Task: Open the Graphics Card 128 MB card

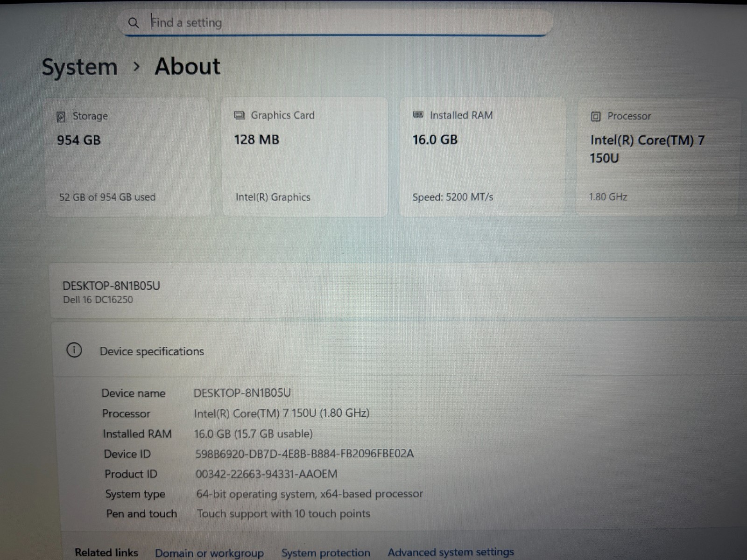Action: [305, 157]
